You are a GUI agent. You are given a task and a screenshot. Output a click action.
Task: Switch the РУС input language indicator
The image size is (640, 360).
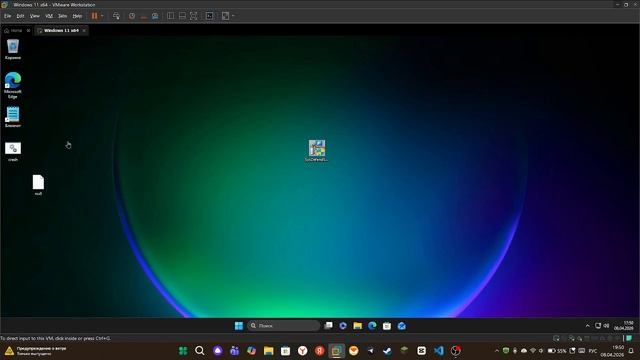(593, 351)
